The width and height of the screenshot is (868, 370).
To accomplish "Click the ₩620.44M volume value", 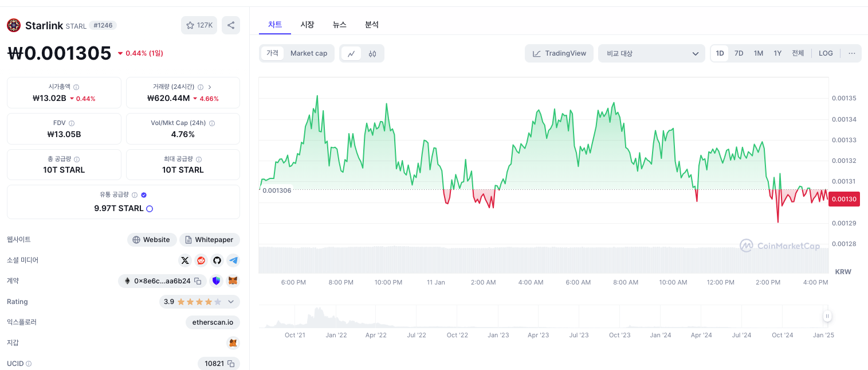I will (168, 99).
